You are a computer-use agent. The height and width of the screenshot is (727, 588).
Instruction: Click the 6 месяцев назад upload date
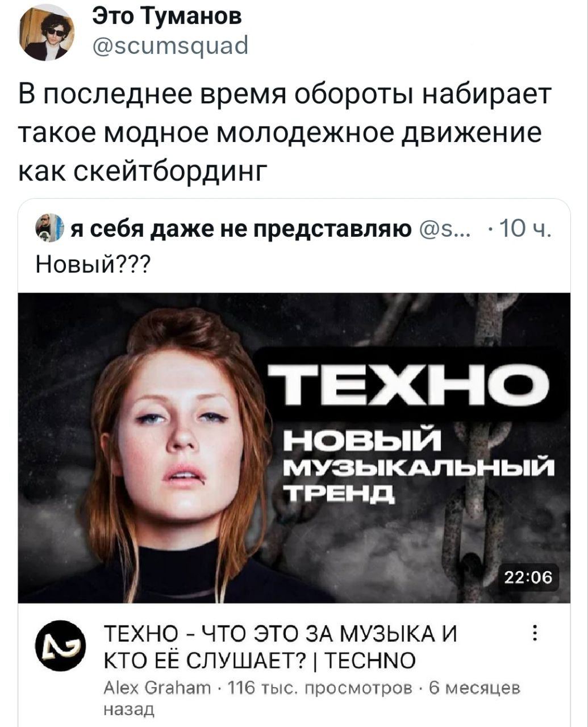pyautogui.click(x=310, y=699)
